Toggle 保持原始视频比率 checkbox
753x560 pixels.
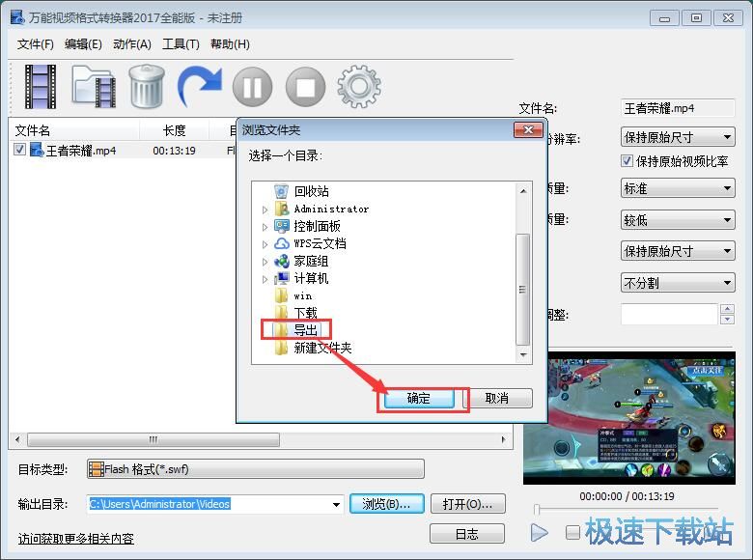coord(627,161)
